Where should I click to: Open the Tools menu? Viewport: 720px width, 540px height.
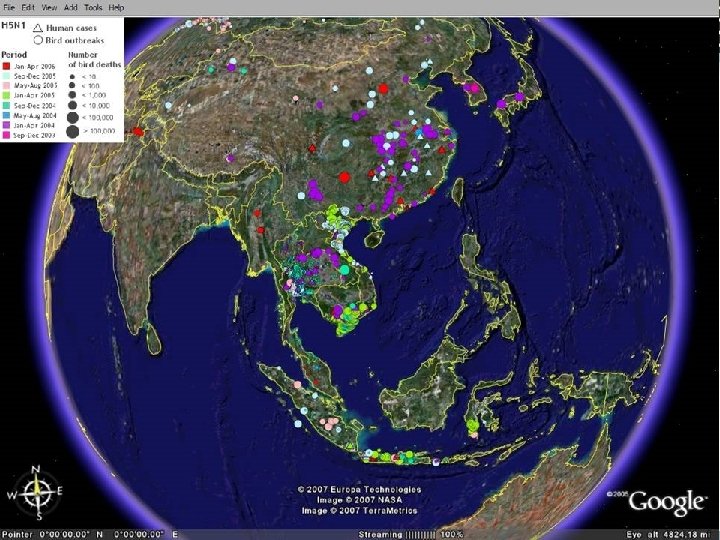93,7
